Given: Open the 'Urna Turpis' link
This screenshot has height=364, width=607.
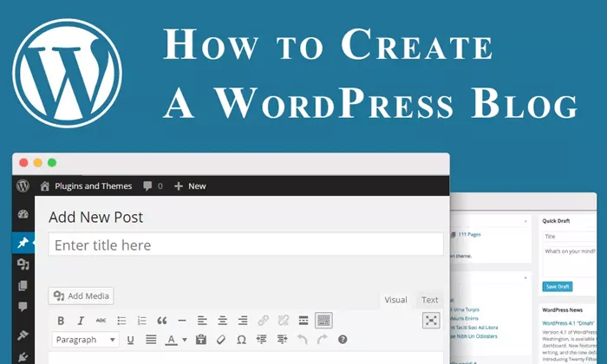Looking at the screenshot, I should [x=467, y=309].
